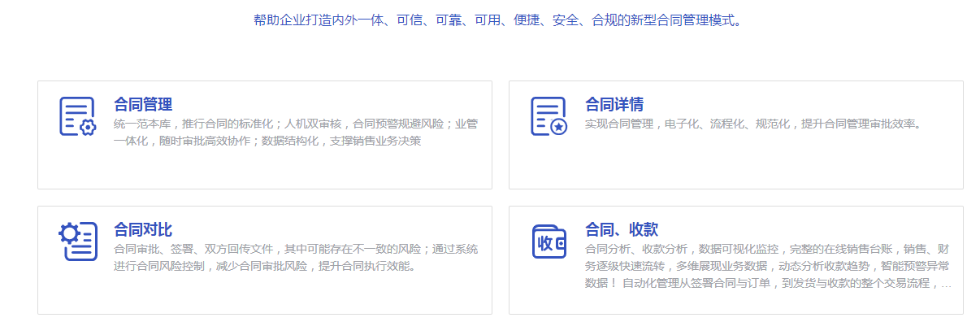The width and height of the screenshot is (980, 335).
Task: Click the line starting with 务逐级快速流转
Action: [766, 266]
